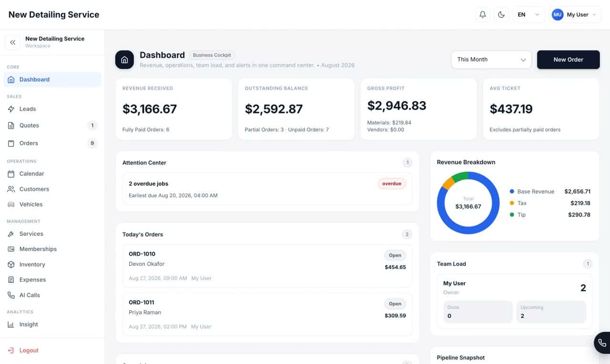This screenshot has width=610, height=364.
Task: Navigate to Inventory page
Action: point(52,264)
